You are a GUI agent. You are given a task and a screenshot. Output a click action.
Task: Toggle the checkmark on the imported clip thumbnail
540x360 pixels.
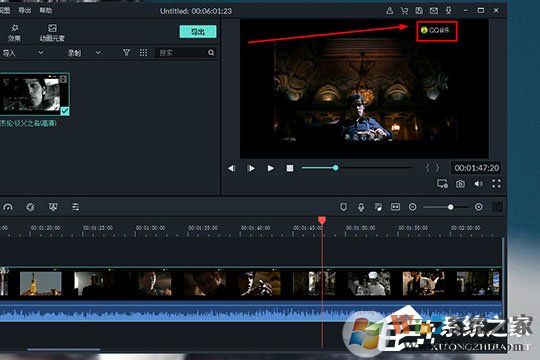coord(65,111)
